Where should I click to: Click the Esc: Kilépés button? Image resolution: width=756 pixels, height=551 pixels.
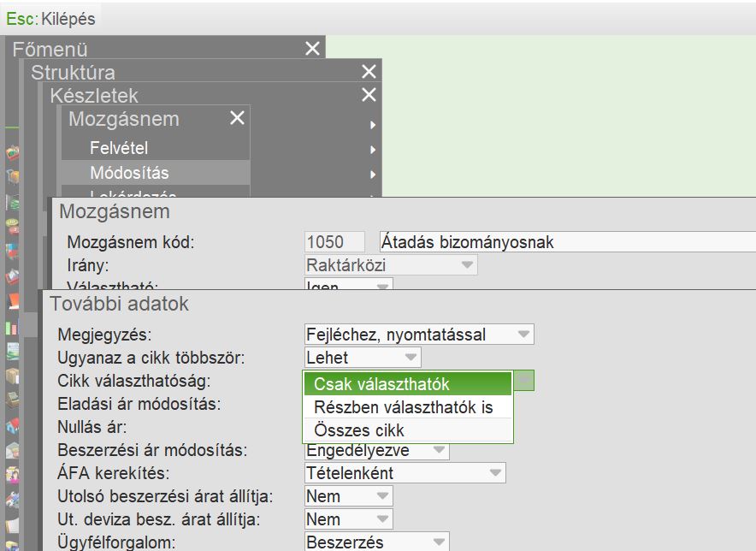point(51,18)
